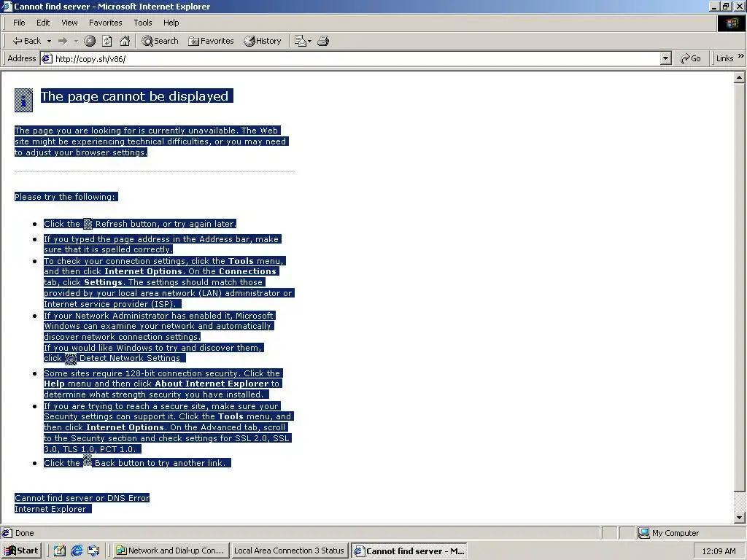Viewport: 747px width, 560px height.
Task: Open the Favorites pane from the toolbar
Action: click(211, 41)
